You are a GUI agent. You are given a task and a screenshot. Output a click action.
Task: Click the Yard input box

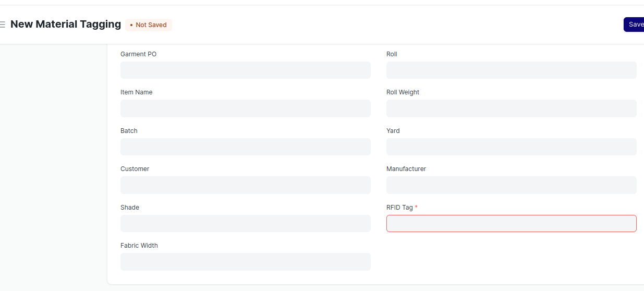point(512,147)
